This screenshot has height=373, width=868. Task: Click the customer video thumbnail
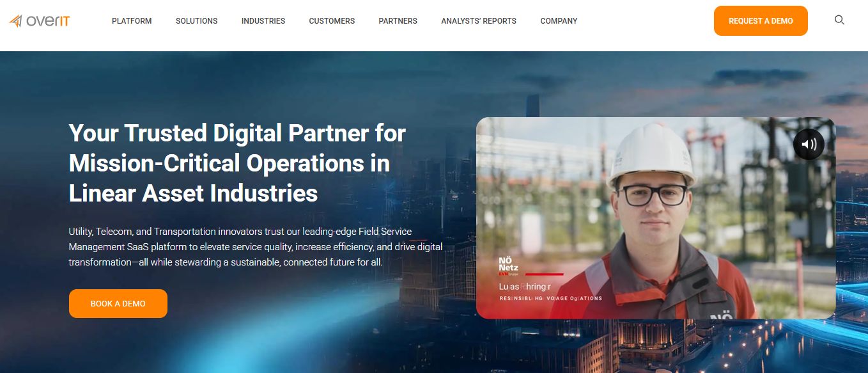coord(656,218)
